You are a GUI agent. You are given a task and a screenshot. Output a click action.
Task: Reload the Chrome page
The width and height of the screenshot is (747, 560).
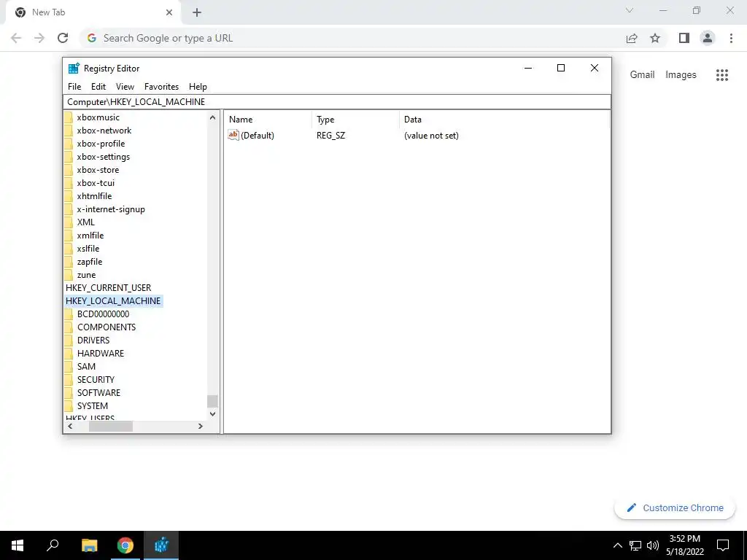(63, 38)
